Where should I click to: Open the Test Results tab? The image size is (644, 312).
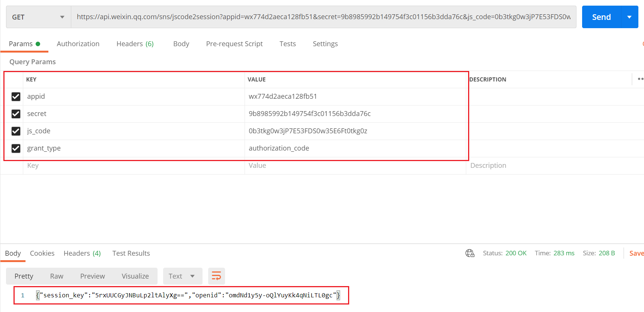click(131, 253)
